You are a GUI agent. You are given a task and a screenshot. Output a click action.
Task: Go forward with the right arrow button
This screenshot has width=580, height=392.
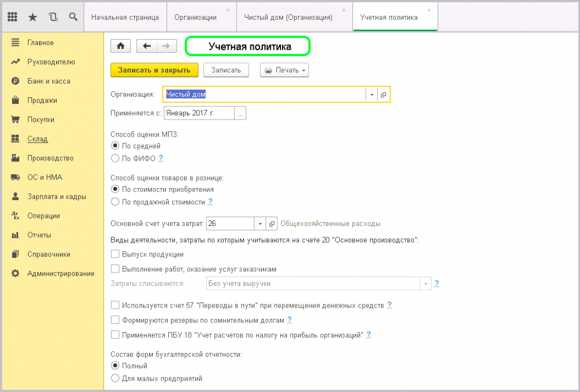pyautogui.click(x=167, y=46)
